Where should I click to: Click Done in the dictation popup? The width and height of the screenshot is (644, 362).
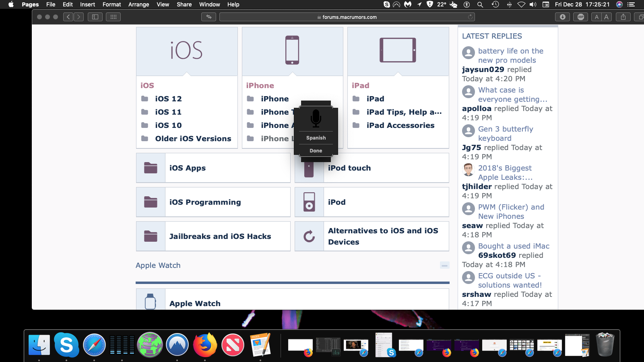(316, 151)
